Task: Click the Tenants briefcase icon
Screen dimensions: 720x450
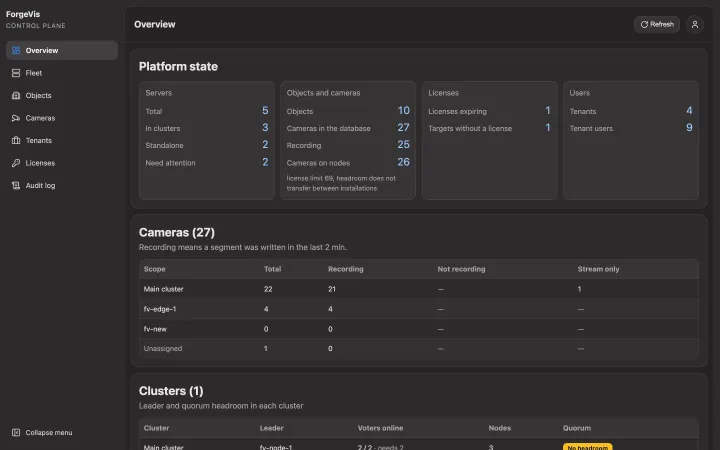Action: tap(16, 141)
